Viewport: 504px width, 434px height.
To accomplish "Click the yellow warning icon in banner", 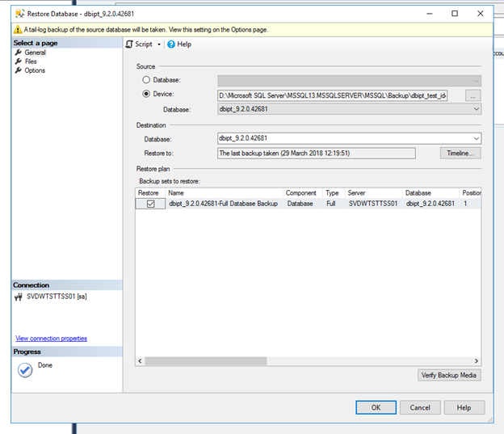I will (18, 30).
